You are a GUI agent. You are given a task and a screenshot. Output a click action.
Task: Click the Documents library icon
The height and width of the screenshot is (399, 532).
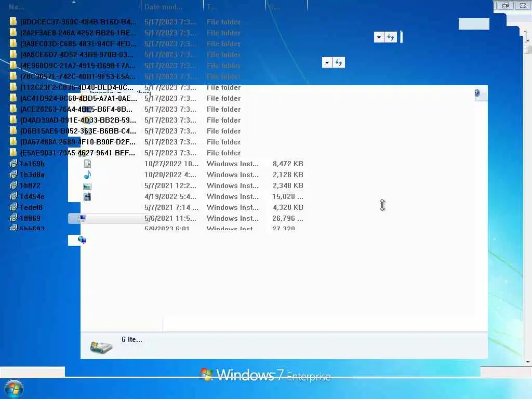coord(87,164)
